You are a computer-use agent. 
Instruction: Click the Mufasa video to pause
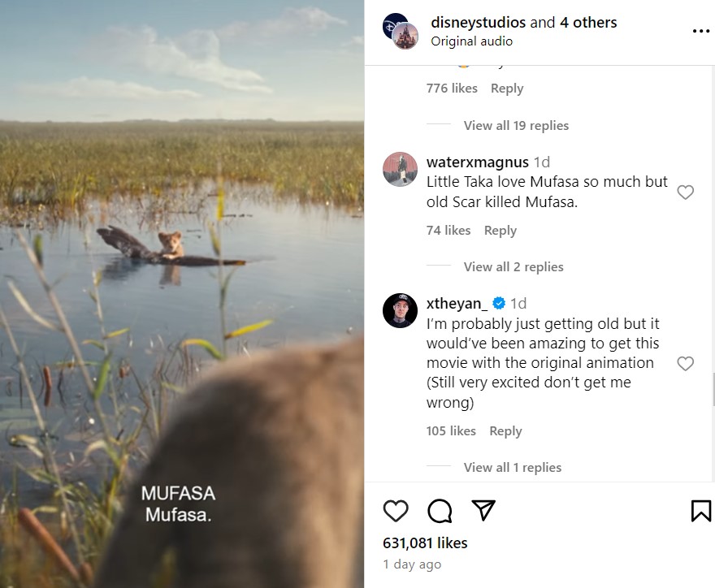[x=182, y=292]
